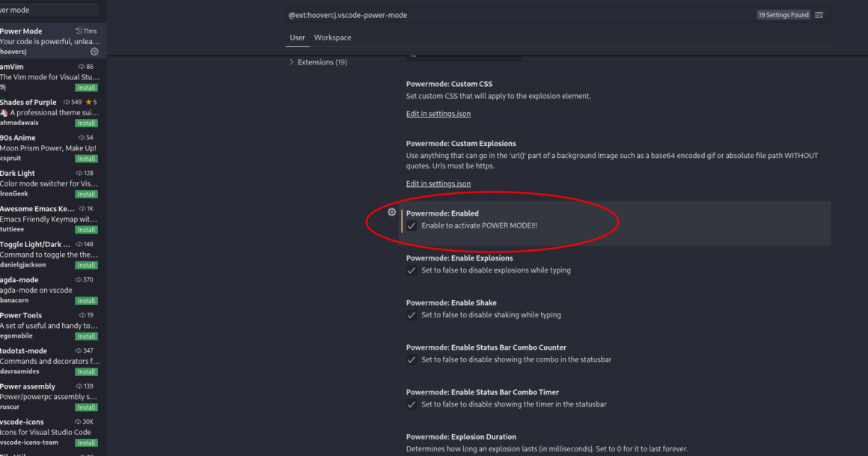Select the User settings tab

point(297,37)
